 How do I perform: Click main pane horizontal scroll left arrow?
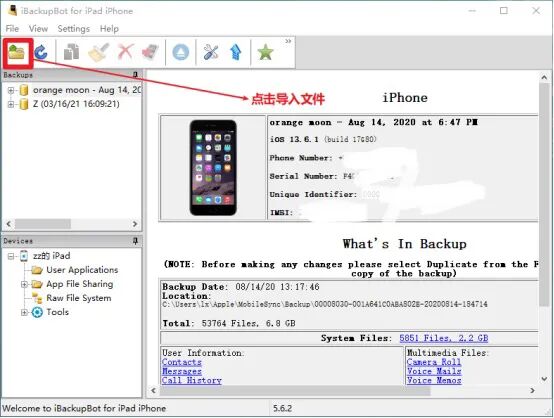click(153, 390)
